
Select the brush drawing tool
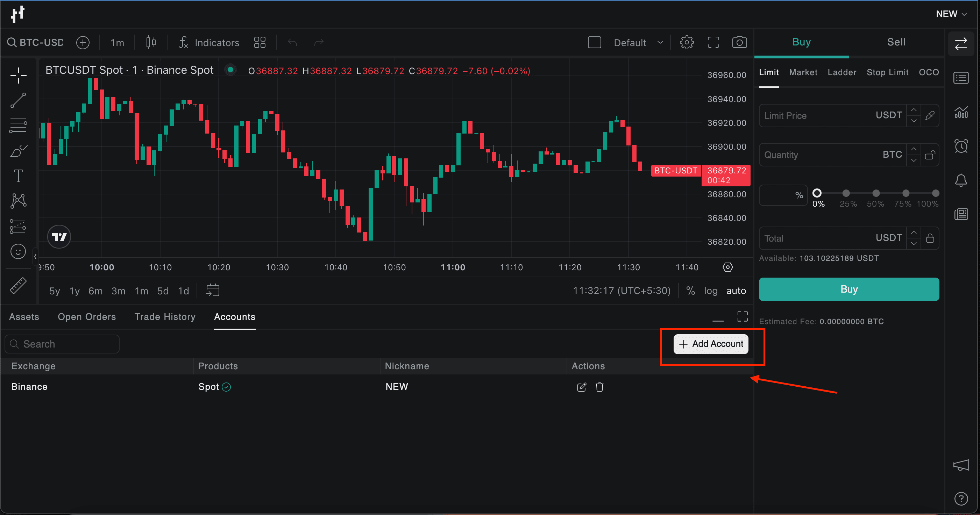tap(18, 151)
